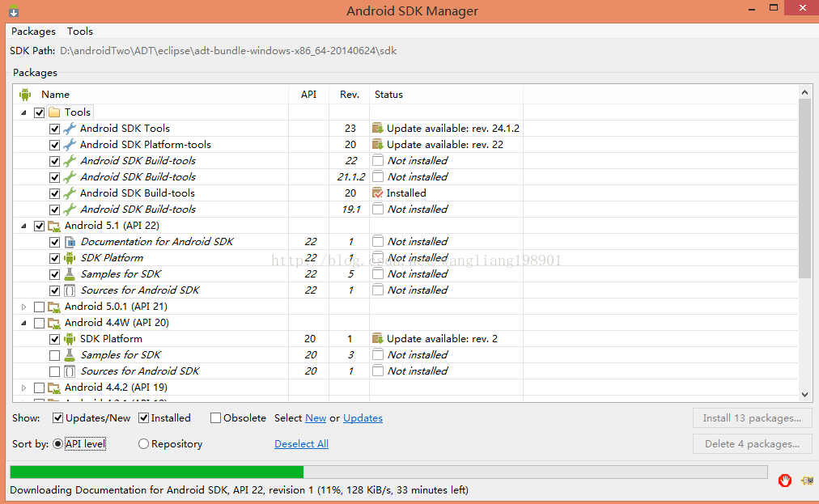Click the green wrench icon for Build-tools rev 22
819x504 pixels.
[70, 161]
